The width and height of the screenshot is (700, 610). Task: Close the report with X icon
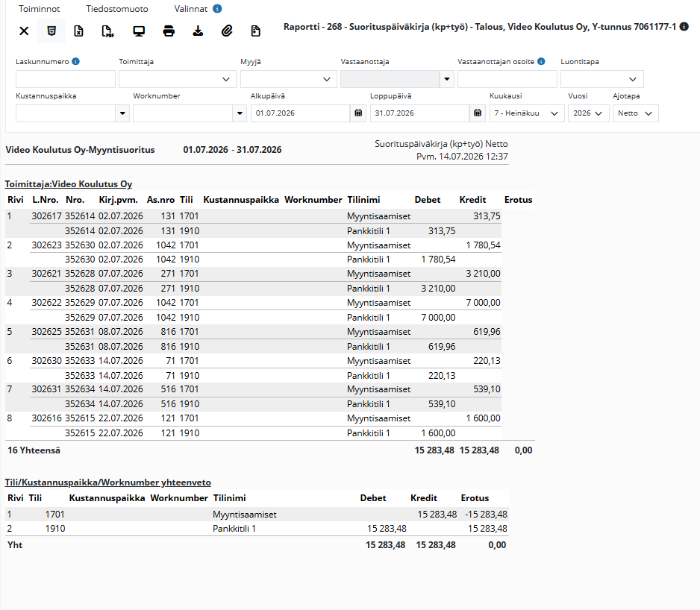coord(24,31)
